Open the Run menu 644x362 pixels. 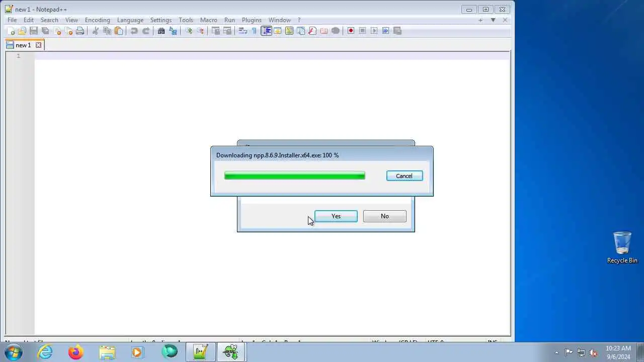(x=229, y=20)
